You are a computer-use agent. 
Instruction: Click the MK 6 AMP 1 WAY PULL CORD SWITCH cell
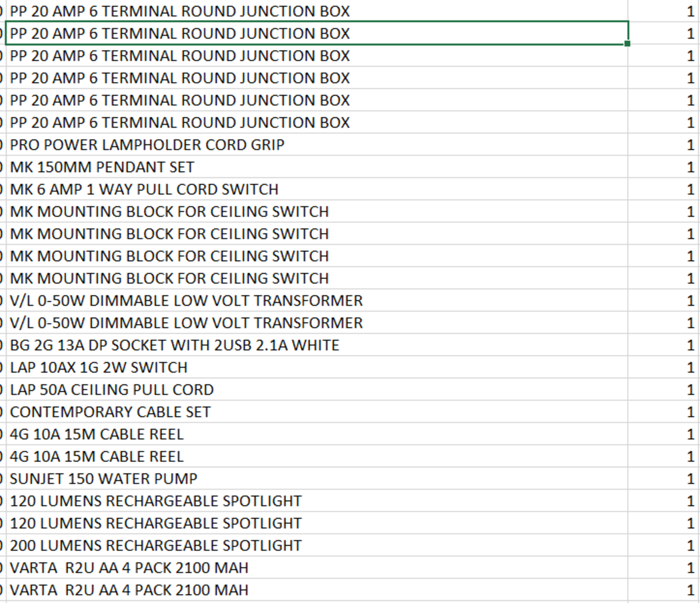pyautogui.click(x=317, y=189)
